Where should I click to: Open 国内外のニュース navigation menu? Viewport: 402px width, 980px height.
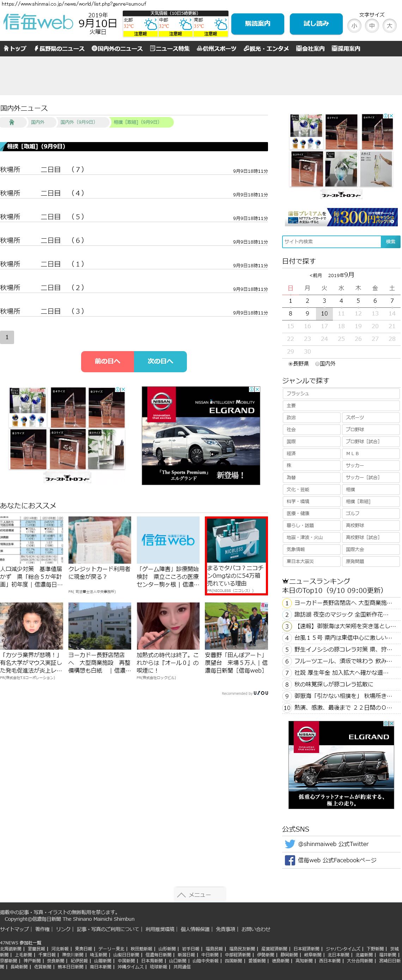(x=117, y=49)
